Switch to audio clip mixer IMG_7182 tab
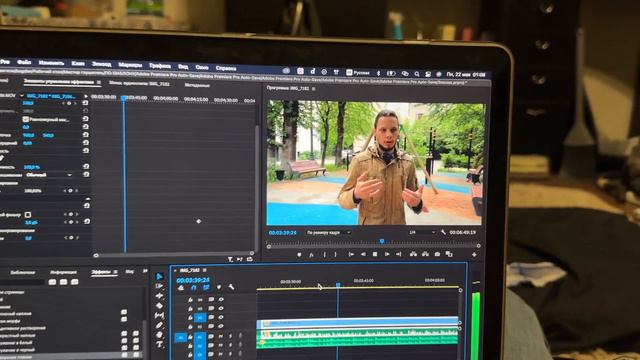Image resolution: width=640 pixels, height=360 pixels. tap(139, 84)
